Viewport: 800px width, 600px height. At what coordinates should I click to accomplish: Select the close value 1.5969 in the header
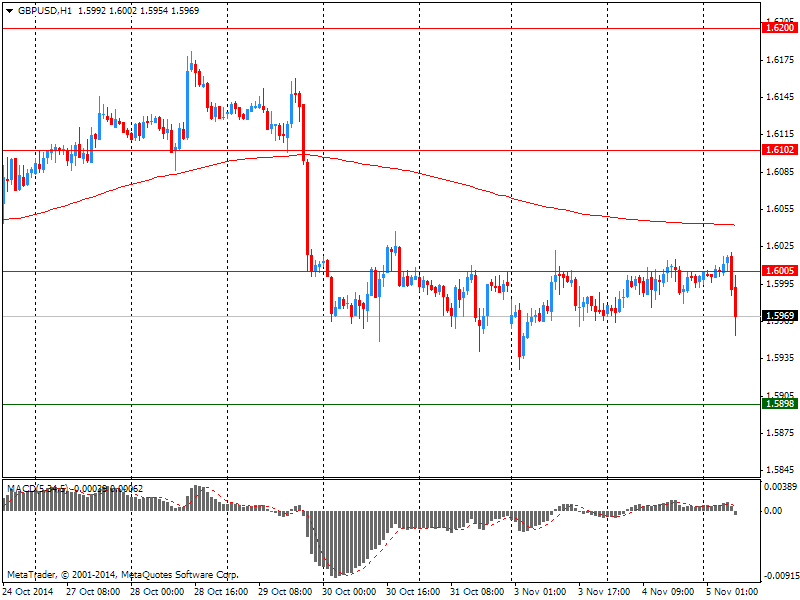tap(185, 11)
